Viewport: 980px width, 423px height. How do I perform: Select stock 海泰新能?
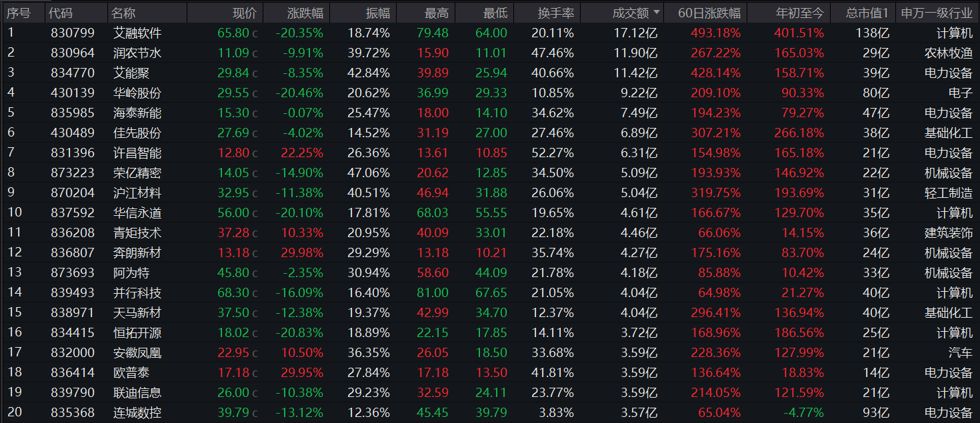pos(137,113)
